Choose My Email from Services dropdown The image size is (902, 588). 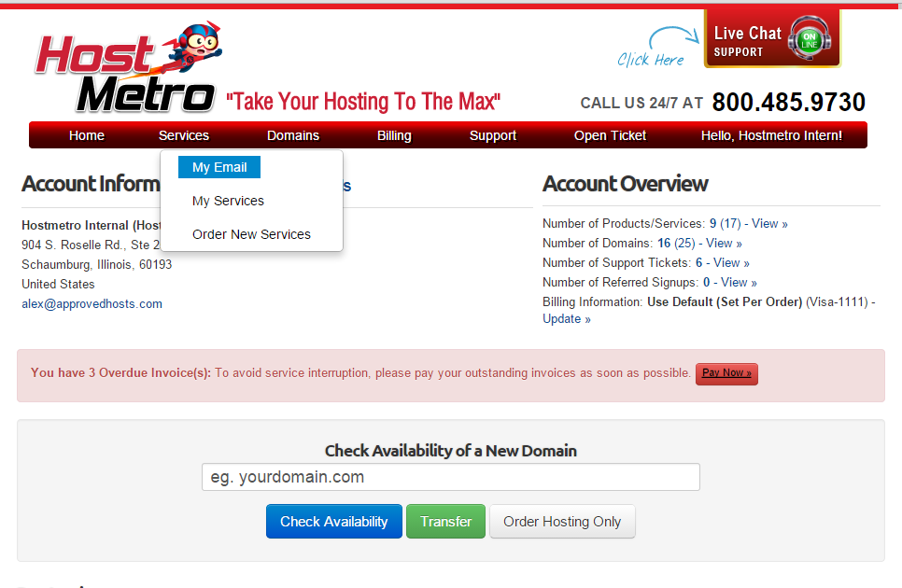tap(219, 167)
